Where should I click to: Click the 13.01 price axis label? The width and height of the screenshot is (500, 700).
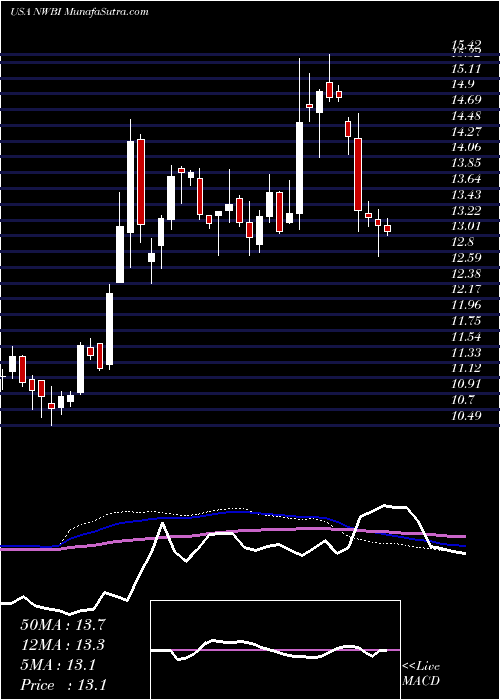pyautogui.click(x=466, y=226)
